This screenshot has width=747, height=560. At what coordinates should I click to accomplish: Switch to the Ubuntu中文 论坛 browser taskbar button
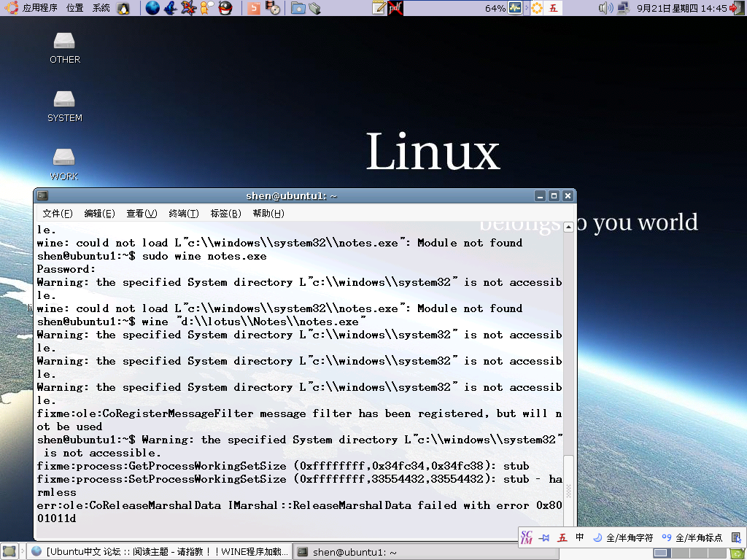[x=159, y=551]
